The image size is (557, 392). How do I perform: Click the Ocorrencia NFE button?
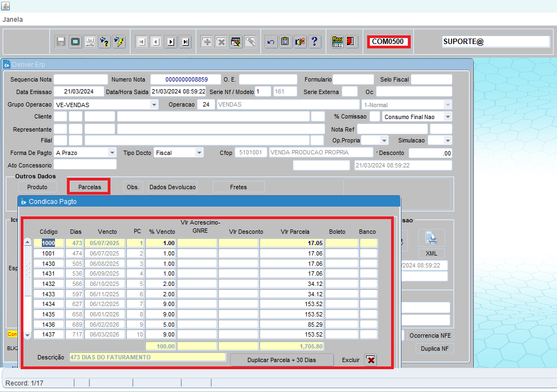[x=431, y=335]
